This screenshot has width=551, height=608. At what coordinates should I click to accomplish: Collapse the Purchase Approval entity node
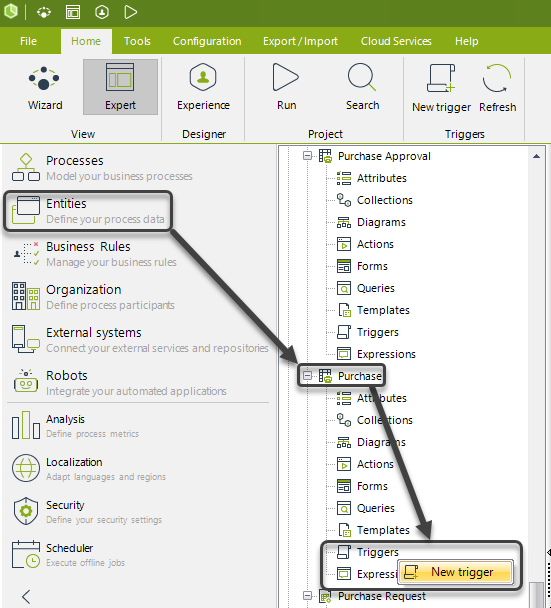click(307, 156)
